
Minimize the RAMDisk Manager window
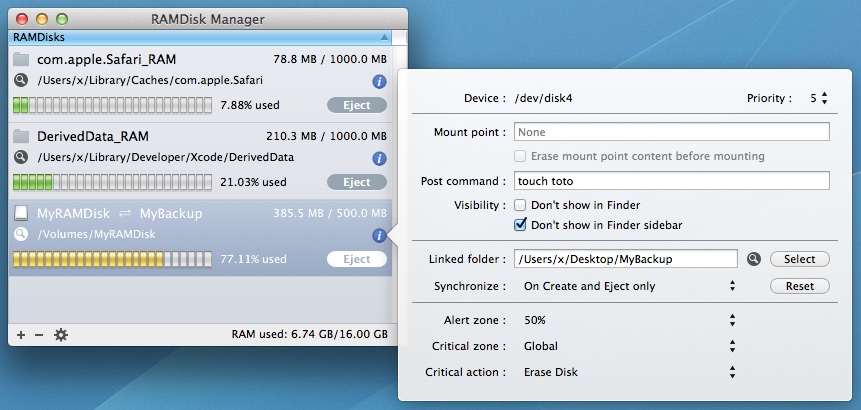pyautogui.click(x=42, y=19)
